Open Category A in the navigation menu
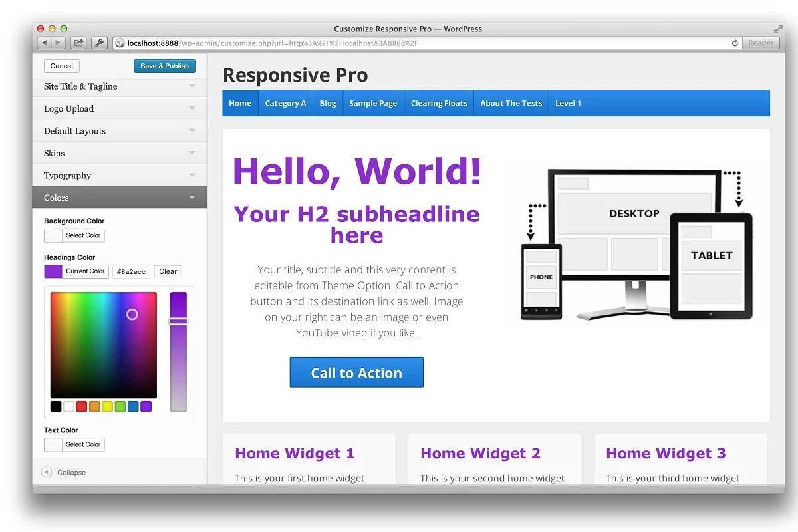 [285, 103]
